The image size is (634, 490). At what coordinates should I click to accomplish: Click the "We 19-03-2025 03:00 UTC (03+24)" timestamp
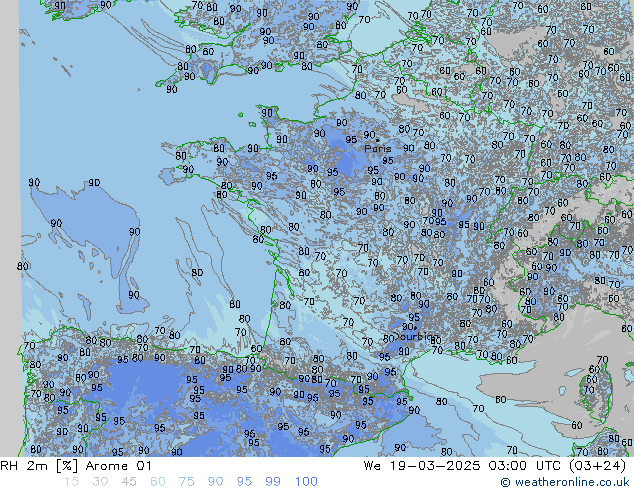tap(495, 466)
